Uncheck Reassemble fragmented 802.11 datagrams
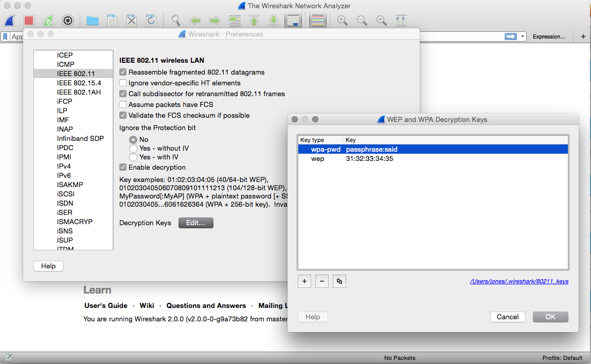 pyautogui.click(x=123, y=72)
